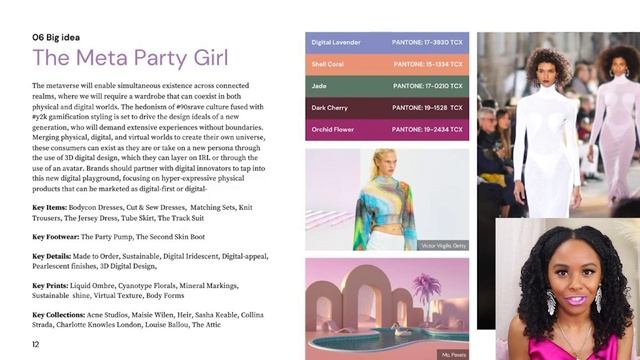Screen dimensions: 640x360
Task: Click the PANTONE 15-1334 TCX code
Action: click(428, 64)
